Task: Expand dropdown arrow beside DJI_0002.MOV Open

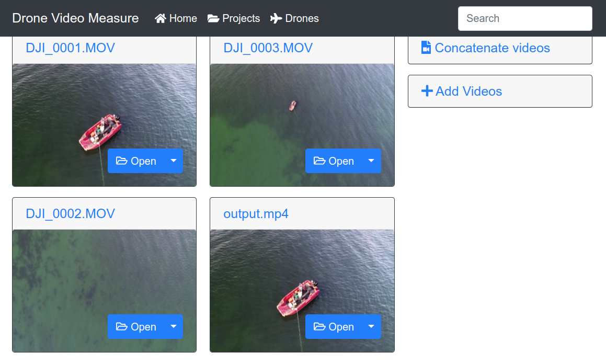Action: click(x=174, y=326)
